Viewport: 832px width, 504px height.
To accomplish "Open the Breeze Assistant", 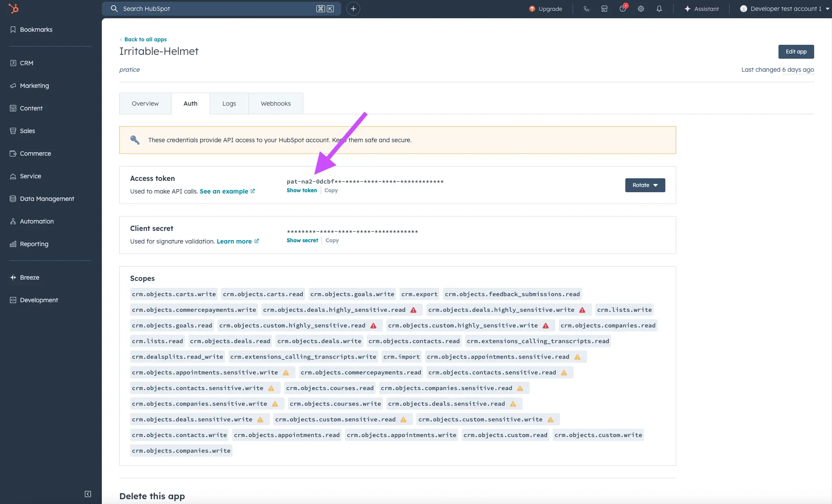I will click(x=701, y=9).
